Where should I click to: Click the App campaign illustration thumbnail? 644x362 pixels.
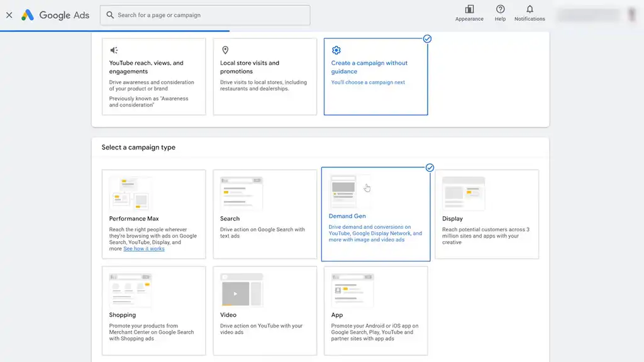click(x=352, y=290)
